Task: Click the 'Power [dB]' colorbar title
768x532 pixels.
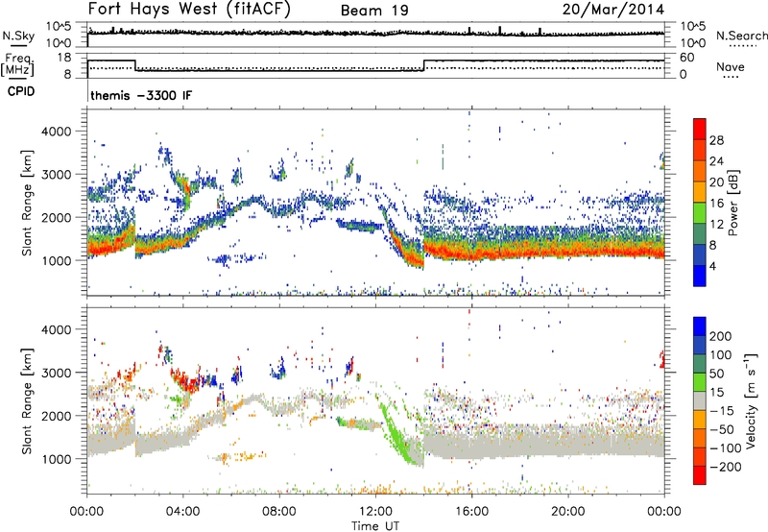Action: coord(733,203)
